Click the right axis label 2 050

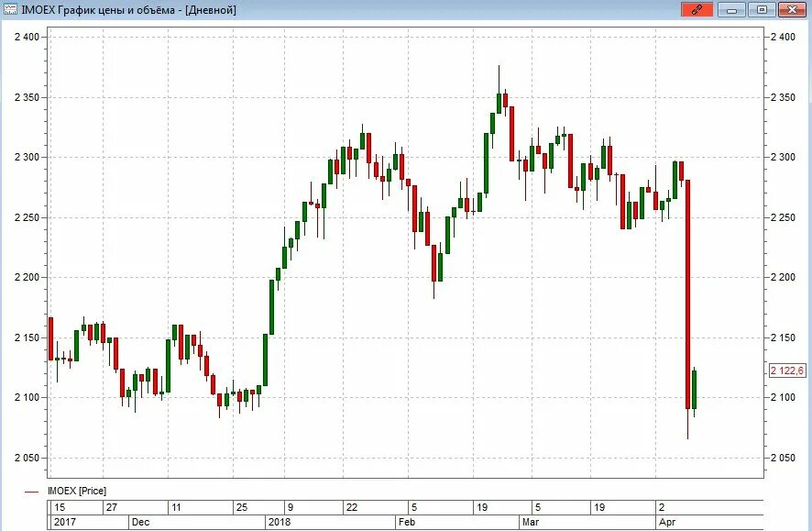coord(783,458)
